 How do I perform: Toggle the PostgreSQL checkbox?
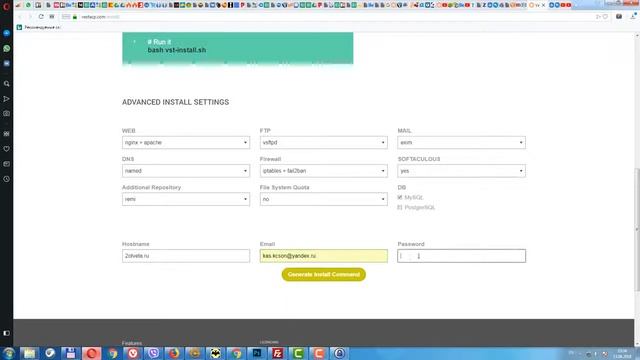[x=400, y=207]
